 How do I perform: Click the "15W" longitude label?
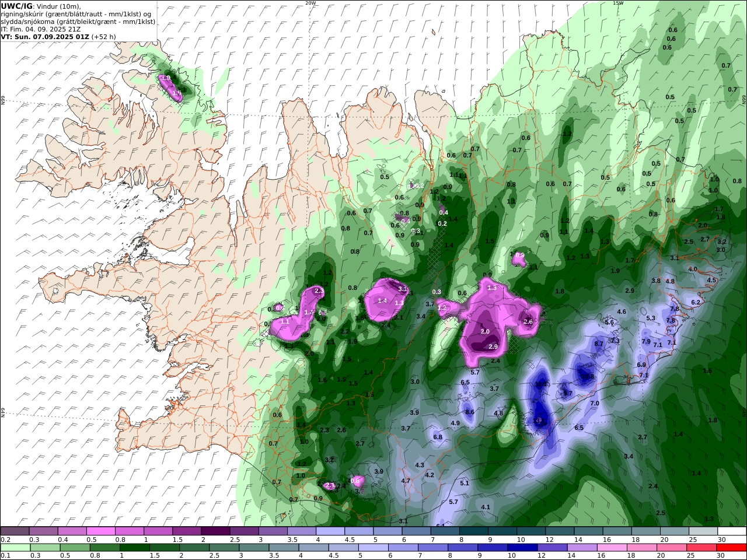coord(617,3)
